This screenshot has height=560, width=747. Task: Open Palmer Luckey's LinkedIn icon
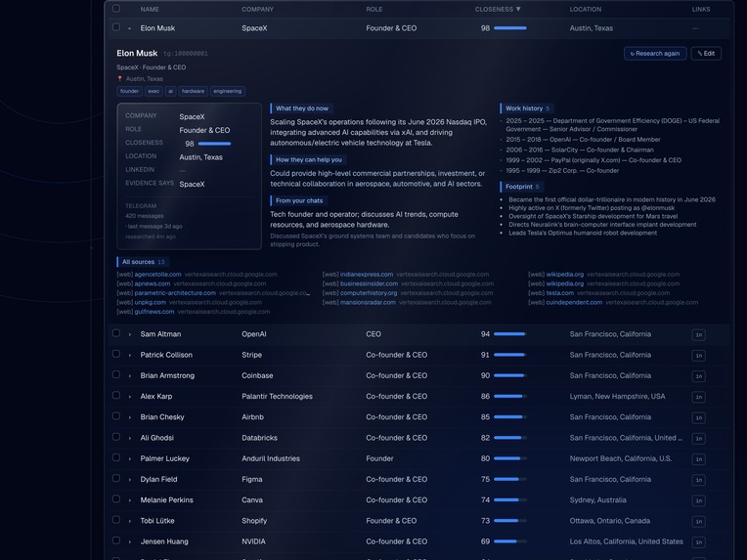click(x=698, y=459)
